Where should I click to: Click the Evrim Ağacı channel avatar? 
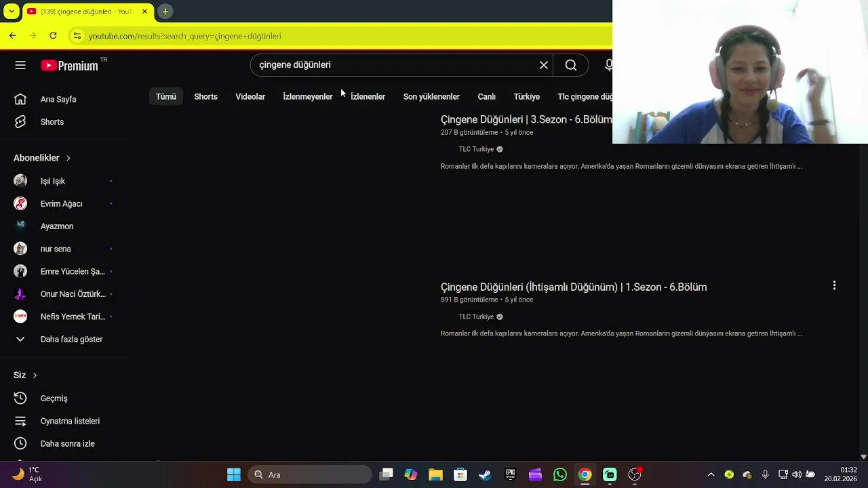pyautogui.click(x=20, y=203)
